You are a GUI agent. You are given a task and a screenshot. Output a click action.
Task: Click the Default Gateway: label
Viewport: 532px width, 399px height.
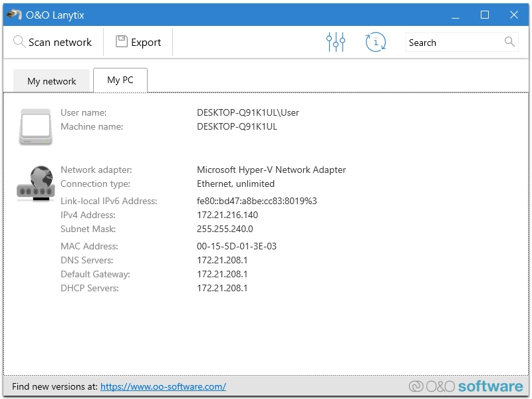[95, 274]
